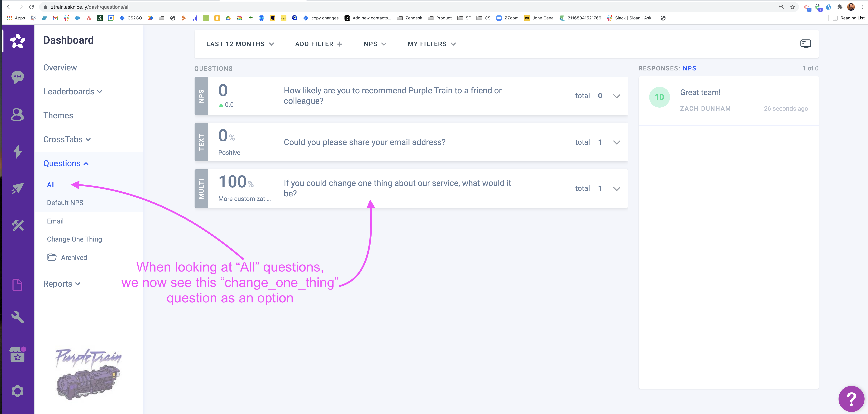
Task: Expand the MY FILTERS dropdown
Action: point(431,44)
